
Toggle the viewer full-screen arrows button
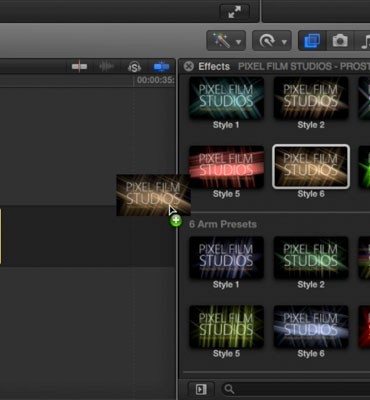point(235,12)
